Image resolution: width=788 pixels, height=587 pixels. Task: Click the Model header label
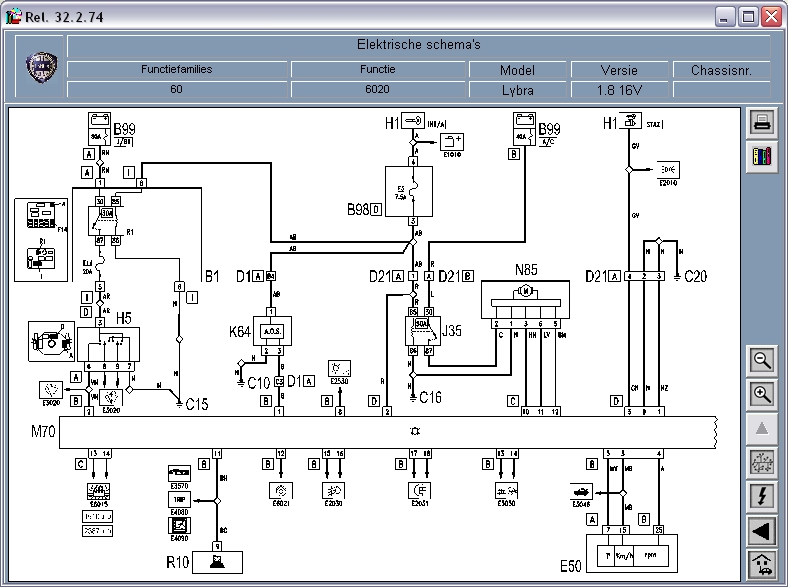tap(518, 70)
